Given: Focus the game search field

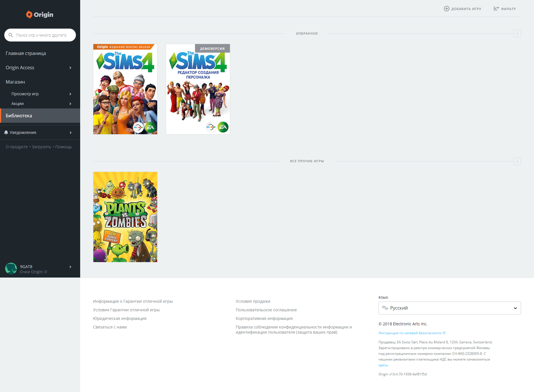Looking at the screenshot, I should click(x=40, y=35).
